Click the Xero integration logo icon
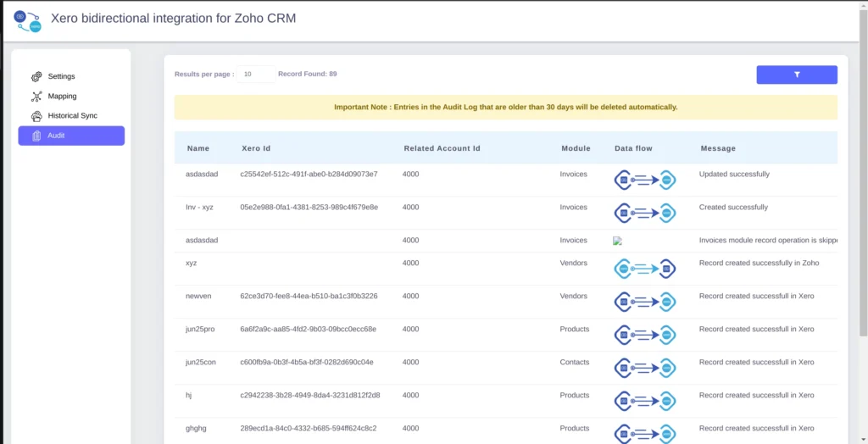The image size is (868, 444). (28, 21)
